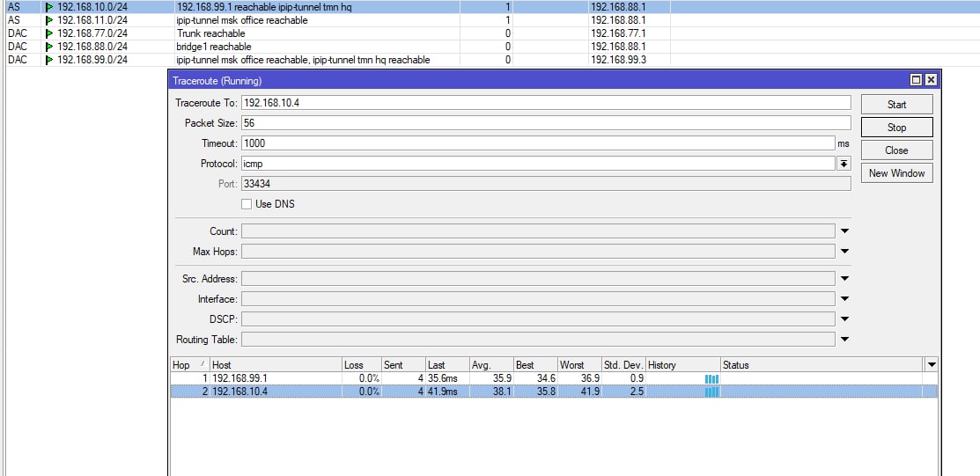
Task: Click the history graph for hop 192.168.10.4
Action: tap(711, 392)
